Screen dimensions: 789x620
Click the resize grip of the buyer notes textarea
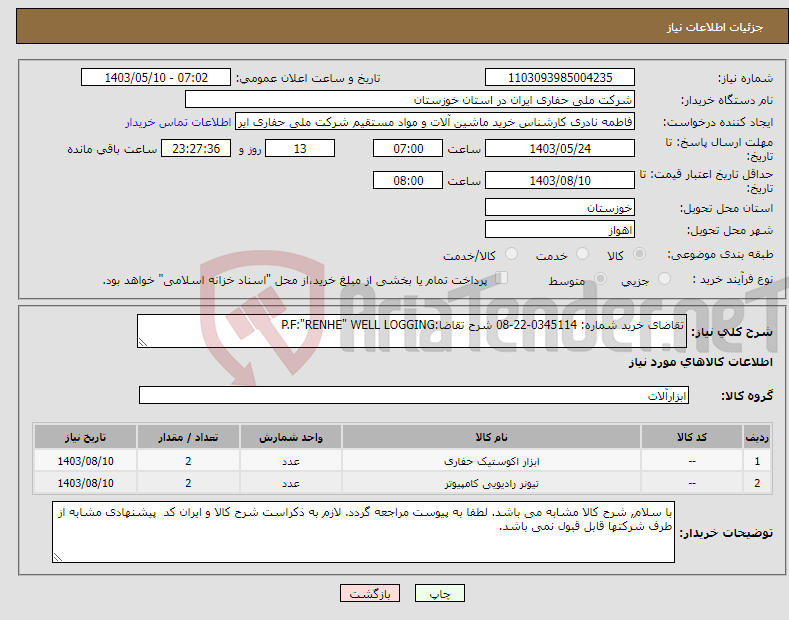tap(58, 557)
